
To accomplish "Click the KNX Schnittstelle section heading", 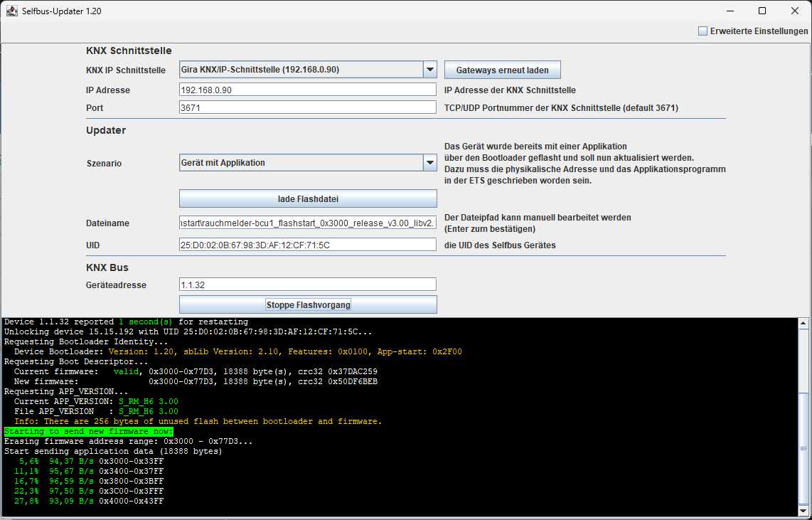I will tap(127, 51).
